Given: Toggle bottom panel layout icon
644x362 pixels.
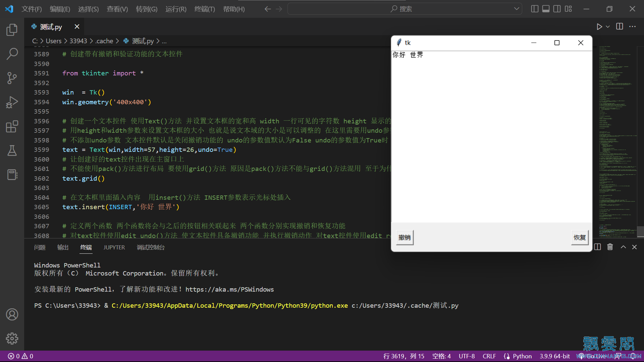Looking at the screenshot, I should (x=546, y=9).
